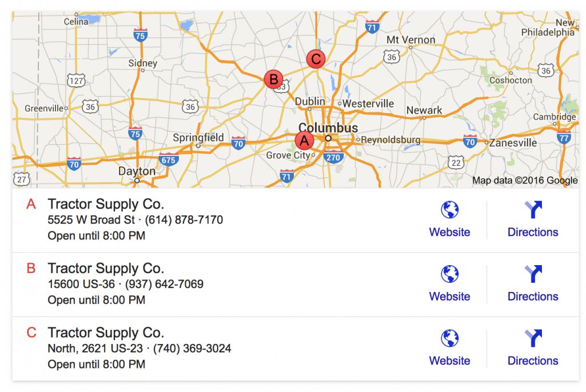586x392 pixels.
Task: Click directions arrow icon for listing A
Action: (533, 210)
